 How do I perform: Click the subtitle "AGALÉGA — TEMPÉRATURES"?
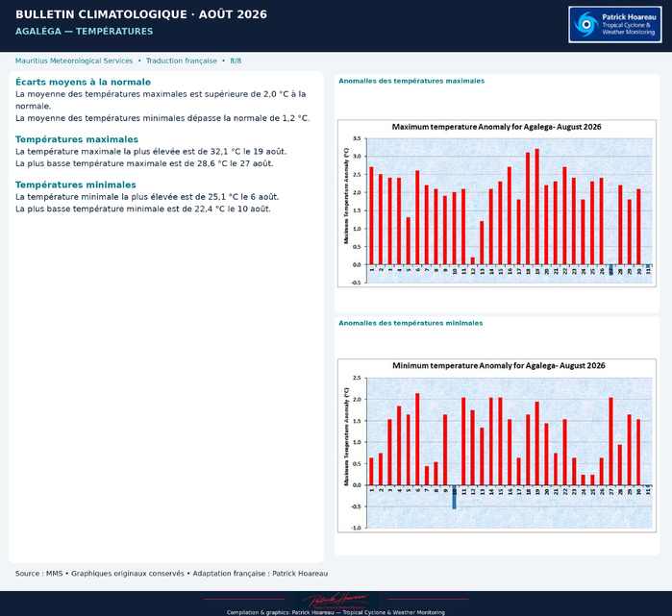[84, 32]
